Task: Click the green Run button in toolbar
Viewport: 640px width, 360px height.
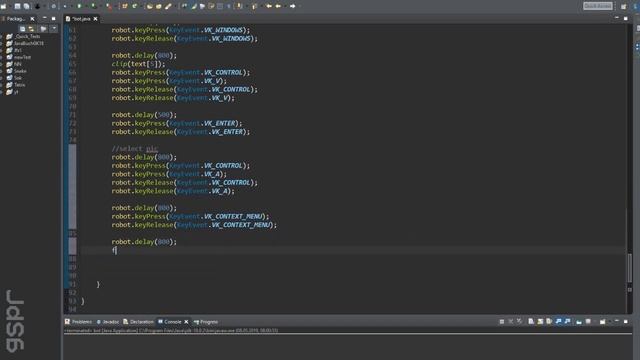Action: (79, 6)
